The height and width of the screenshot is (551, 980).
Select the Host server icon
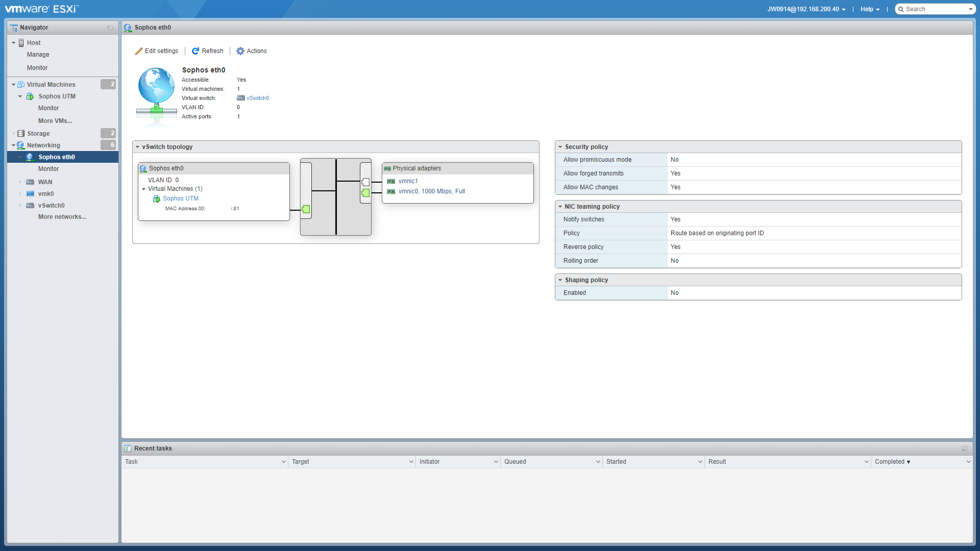pos(21,43)
